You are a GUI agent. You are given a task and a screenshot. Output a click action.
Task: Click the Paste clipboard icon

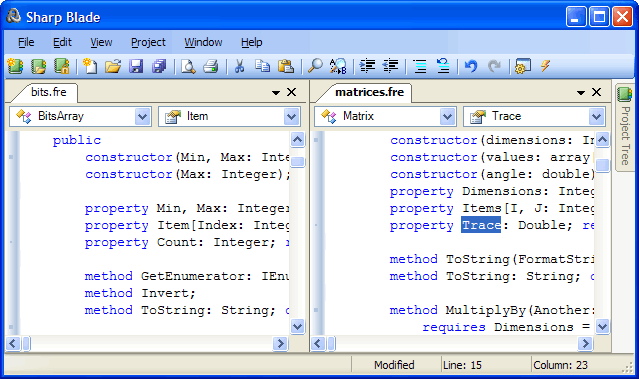click(x=286, y=66)
